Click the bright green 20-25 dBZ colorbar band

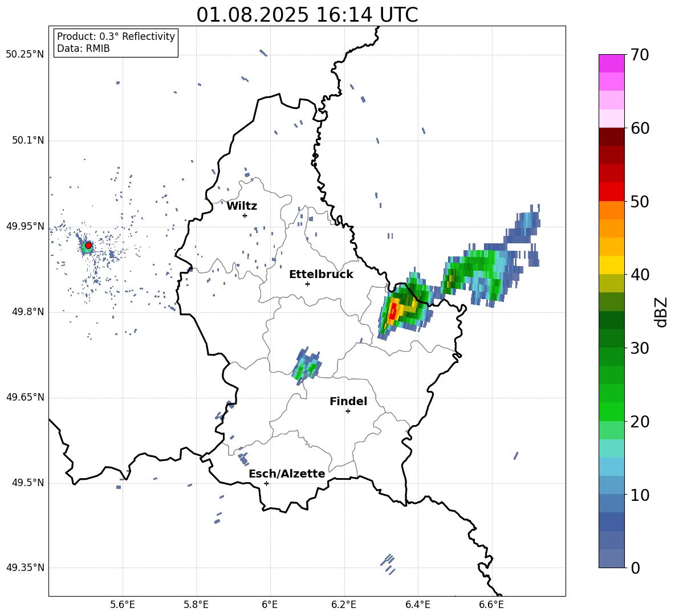click(x=612, y=403)
